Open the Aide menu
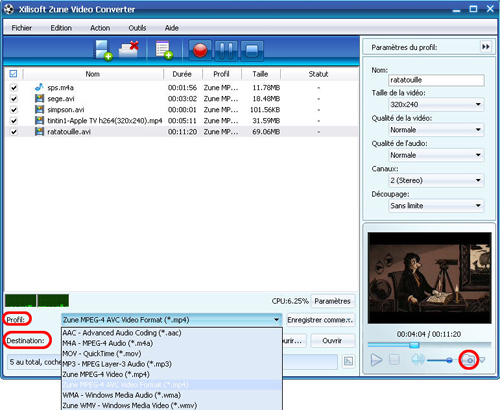The width and height of the screenshot is (500, 410). coord(172,28)
